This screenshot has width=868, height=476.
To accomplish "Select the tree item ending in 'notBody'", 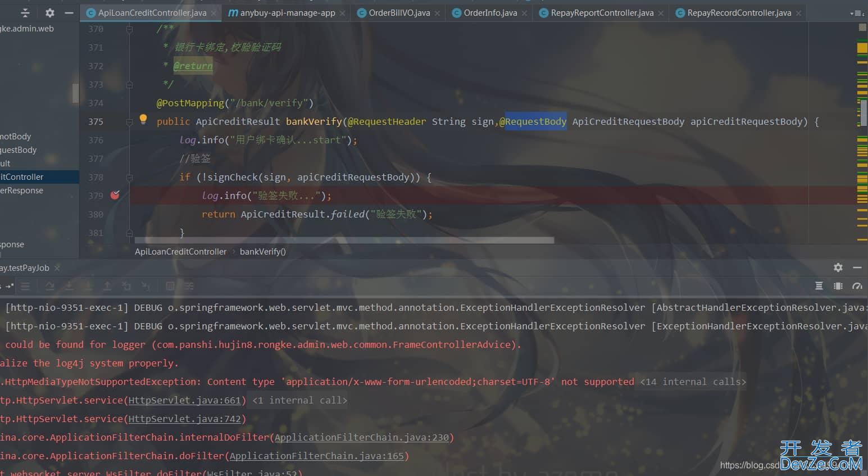I will pos(39,137).
